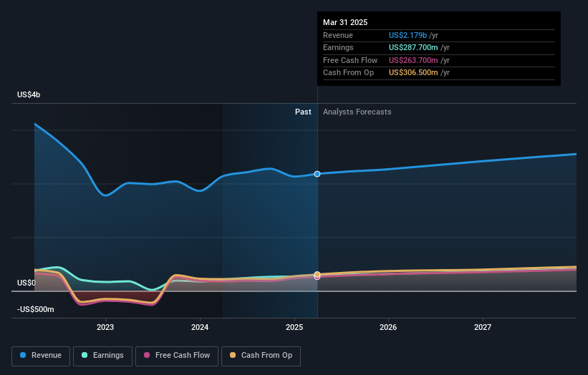The image size is (588, 375).
Task: Select the orange cash from op marker at Mar 2025
Action: (317, 275)
